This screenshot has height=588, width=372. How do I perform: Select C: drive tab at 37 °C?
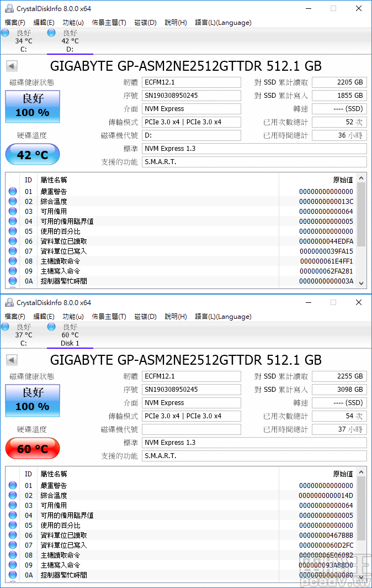23,335
